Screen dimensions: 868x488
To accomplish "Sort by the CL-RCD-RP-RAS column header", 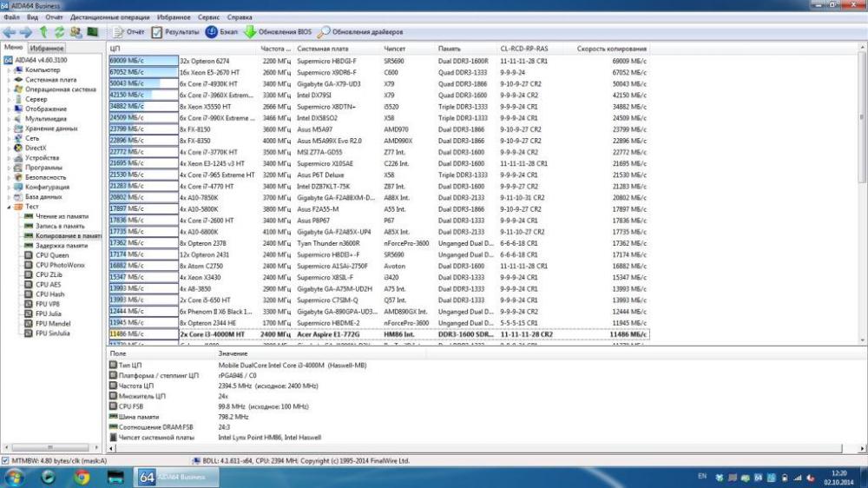I will (x=529, y=49).
